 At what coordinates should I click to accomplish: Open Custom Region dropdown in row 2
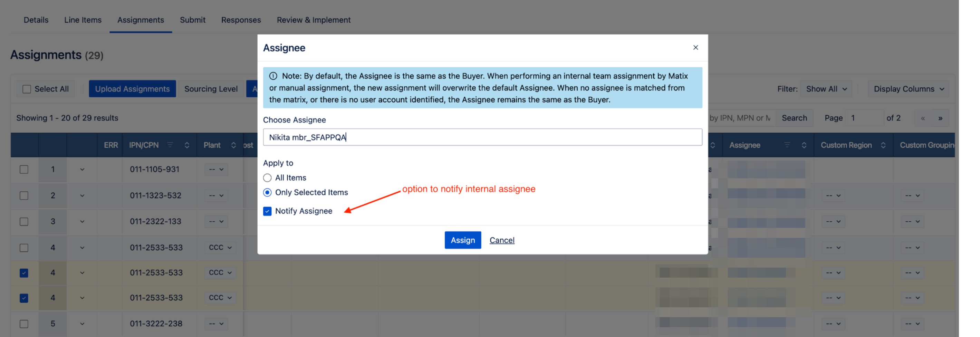coord(833,195)
